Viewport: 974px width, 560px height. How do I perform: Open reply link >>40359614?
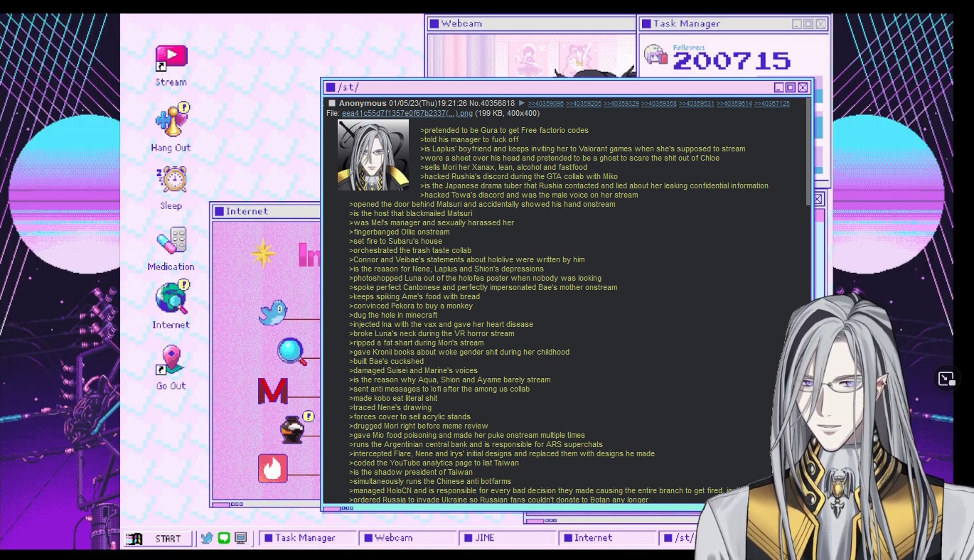point(734,104)
